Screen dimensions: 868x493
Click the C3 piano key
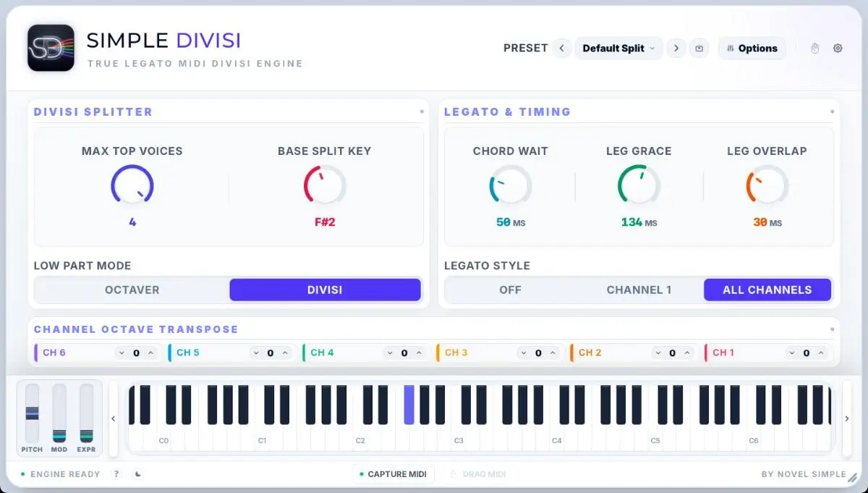(x=459, y=439)
